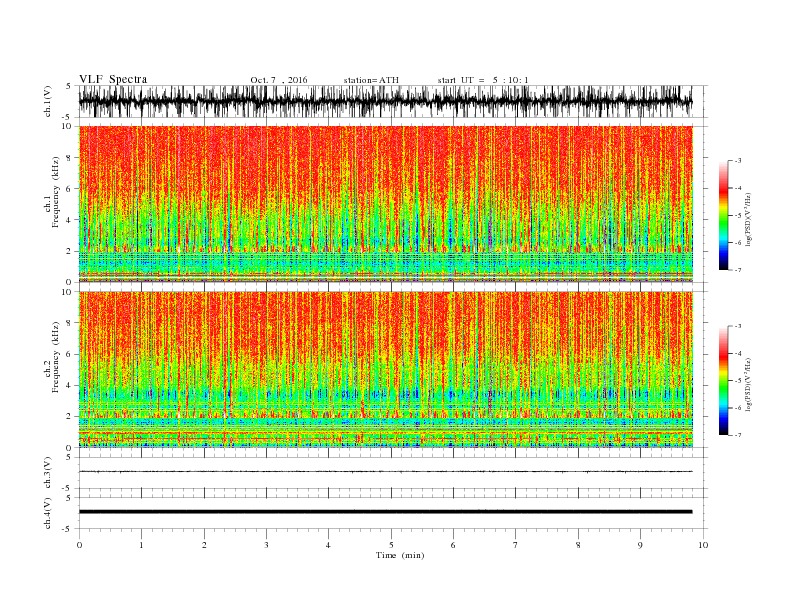Click the 4 kHz tick on ch.2 frequency axis

(x=69, y=385)
